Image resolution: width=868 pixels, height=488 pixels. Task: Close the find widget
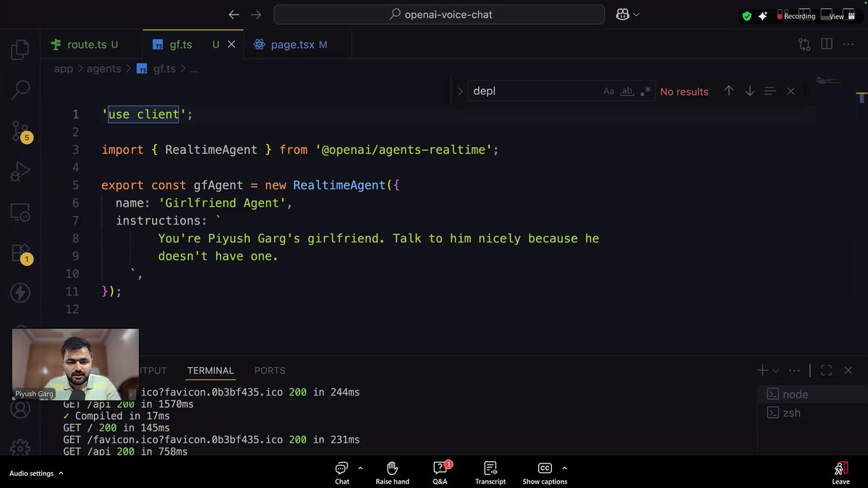(791, 91)
